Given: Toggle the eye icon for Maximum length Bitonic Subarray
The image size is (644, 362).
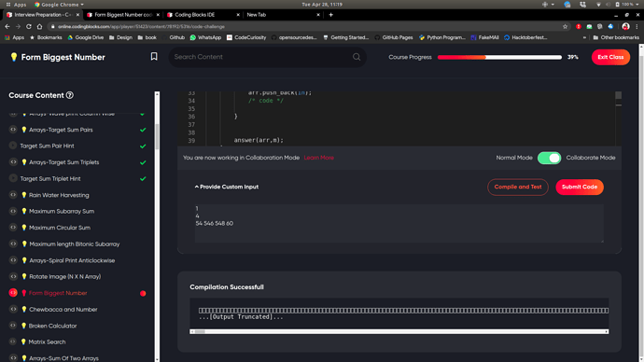Looking at the screenshot, I should pyautogui.click(x=13, y=244).
